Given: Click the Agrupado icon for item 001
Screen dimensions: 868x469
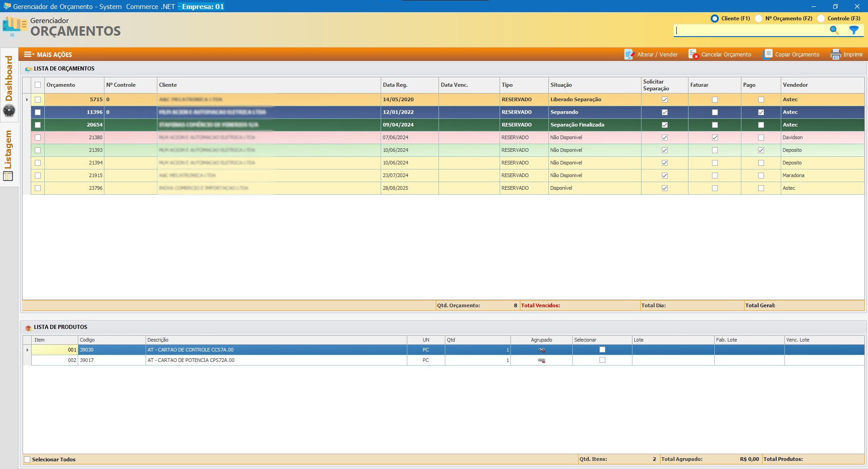Looking at the screenshot, I should tap(541, 350).
